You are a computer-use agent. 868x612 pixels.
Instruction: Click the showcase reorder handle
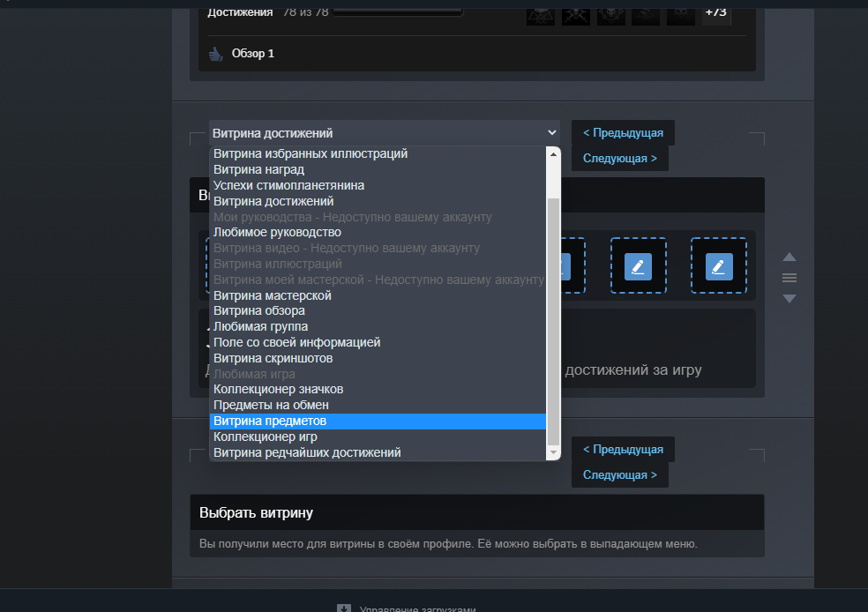tap(789, 278)
